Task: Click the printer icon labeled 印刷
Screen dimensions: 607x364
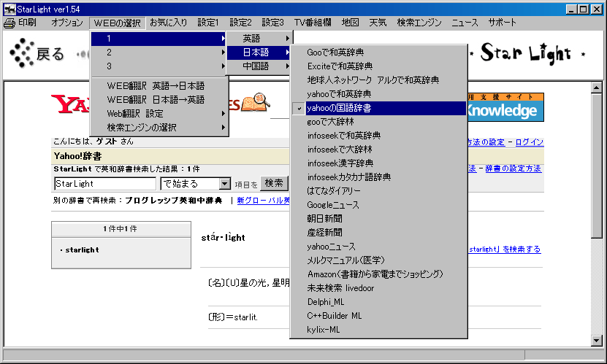Action: tap(9, 23)
